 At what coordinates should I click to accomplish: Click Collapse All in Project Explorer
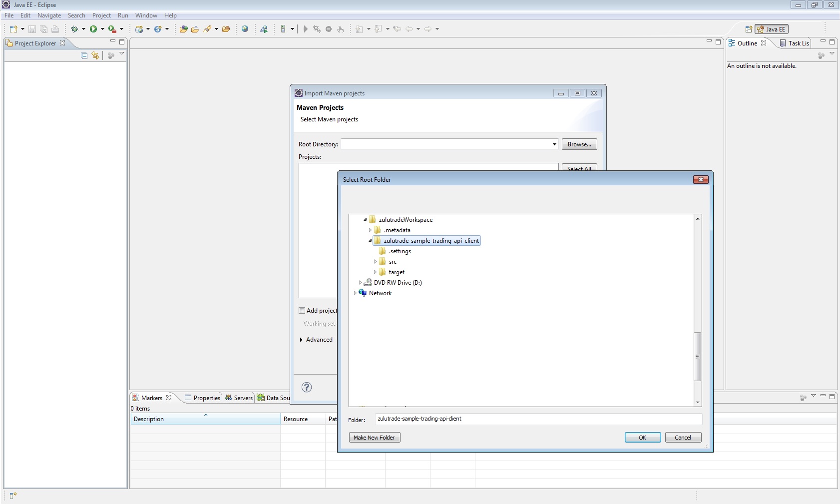click(84, 56)
